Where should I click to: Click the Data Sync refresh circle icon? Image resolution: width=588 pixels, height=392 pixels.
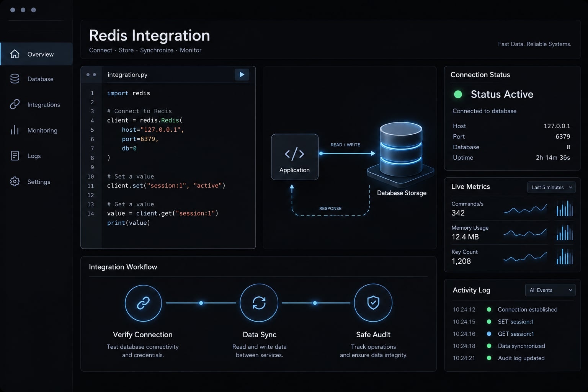(259, 303)
